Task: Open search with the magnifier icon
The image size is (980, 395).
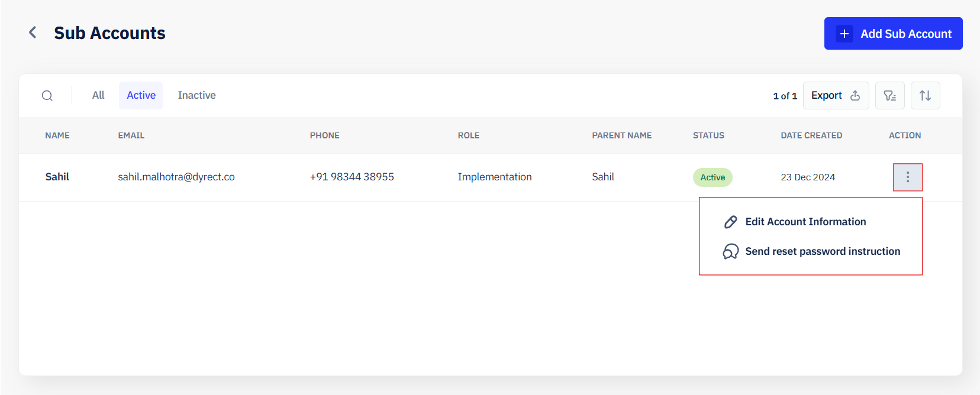Action: pyautogui.click(x=47, y=95)
